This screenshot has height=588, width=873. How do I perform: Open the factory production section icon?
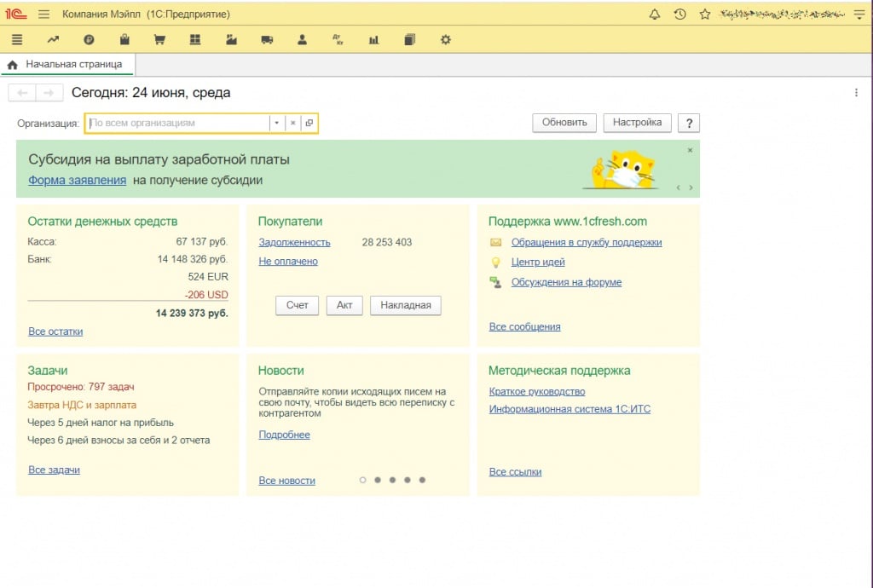pos(231,40)
